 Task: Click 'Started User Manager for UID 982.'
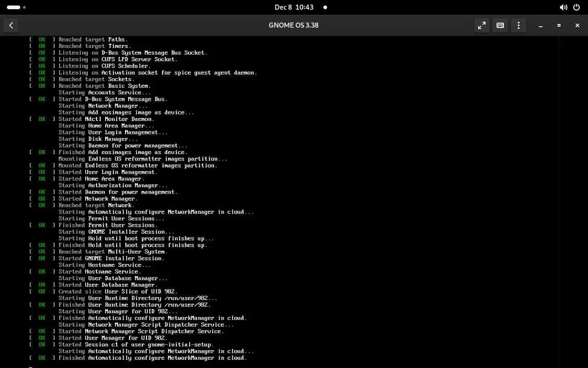pyautogui.click(x=113, y=338)
